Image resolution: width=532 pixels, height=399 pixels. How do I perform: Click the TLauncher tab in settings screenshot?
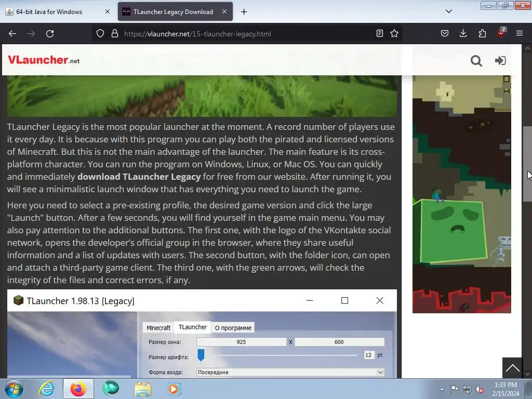pyautogui.click(x=193, y=327)
